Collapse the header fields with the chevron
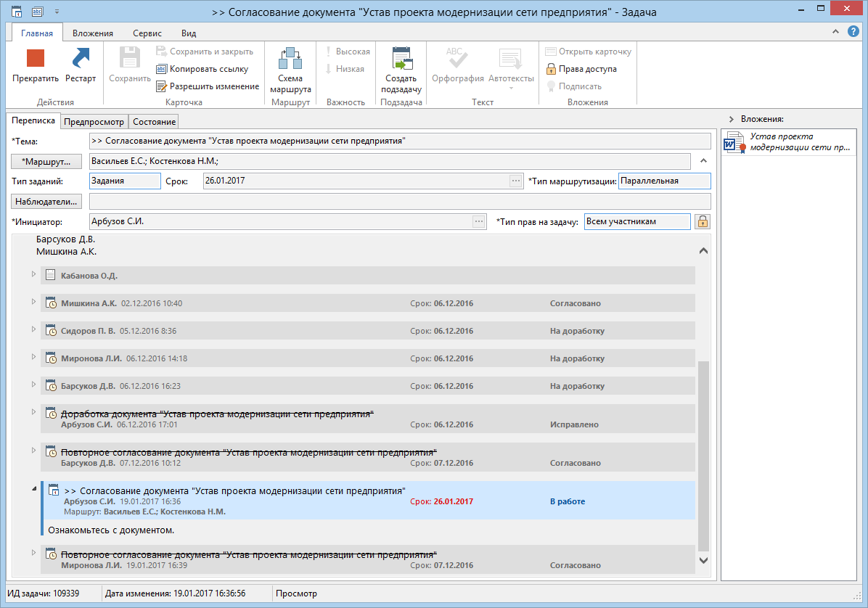The height and width of the screenshot is (608, 868). click(x=703, y=161)
